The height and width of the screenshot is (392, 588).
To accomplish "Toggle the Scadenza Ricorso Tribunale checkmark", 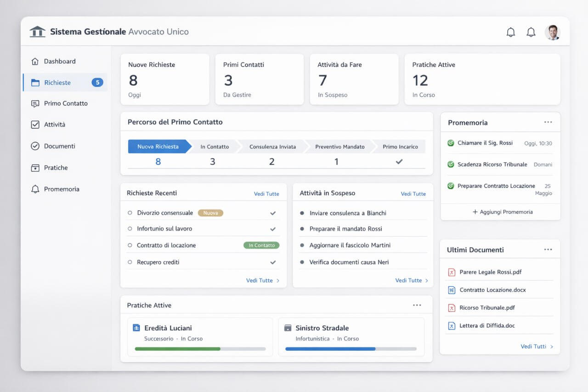I will tap(451, 165).
